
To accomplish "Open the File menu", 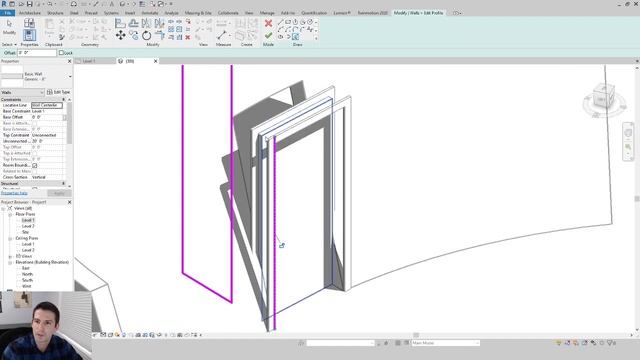I will click(x=7, y=13).
